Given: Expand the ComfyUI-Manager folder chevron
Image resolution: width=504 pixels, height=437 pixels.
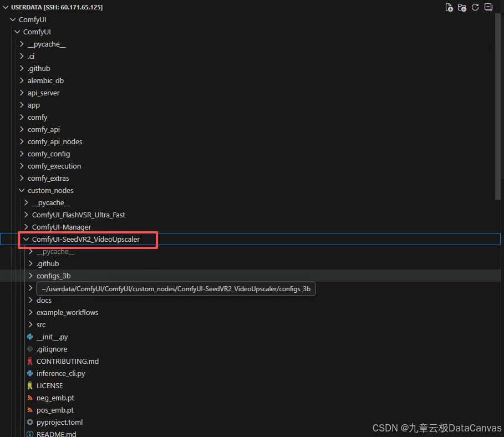Looking at the screenshot, I should tap(27, 227).
